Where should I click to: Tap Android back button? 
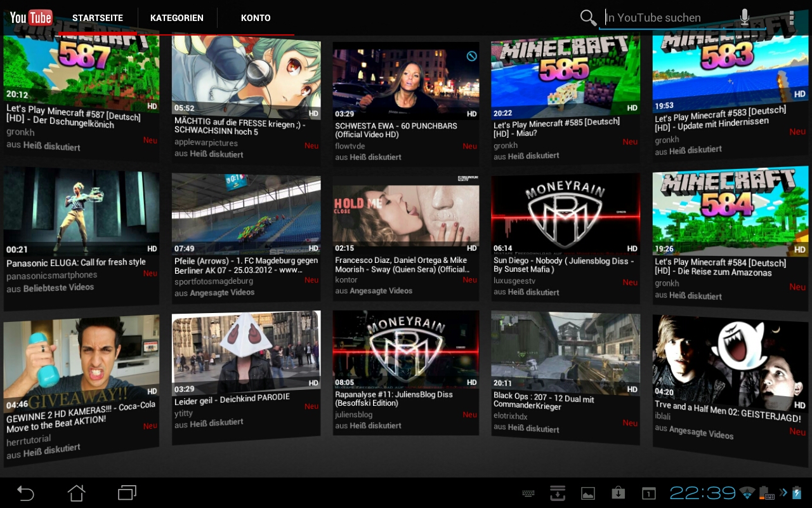point(25,493)
